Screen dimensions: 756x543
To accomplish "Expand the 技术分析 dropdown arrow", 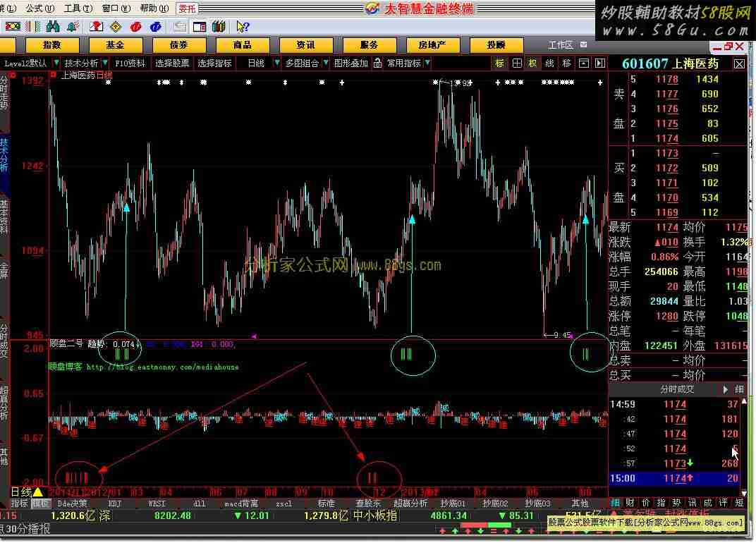I will click(x=105, y=63).
